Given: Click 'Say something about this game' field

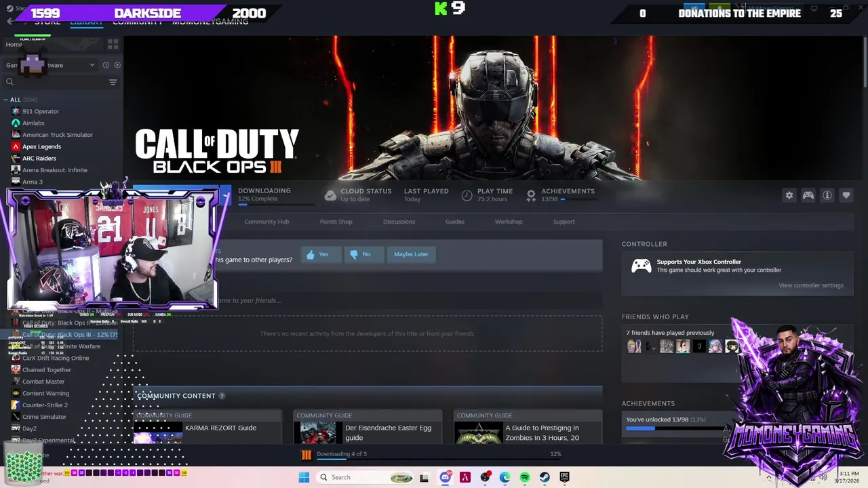Looking at the screenshot, I should [x=367, y=300].
